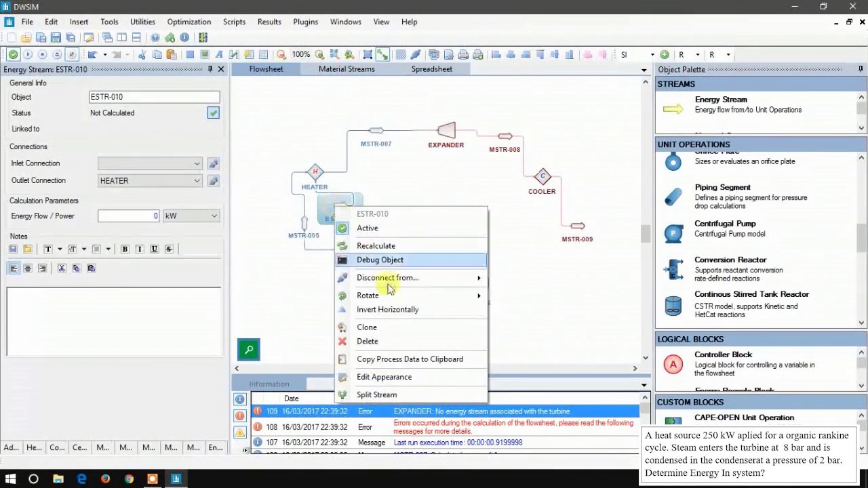Toggle the red Error message filter icon

tap(240, 415)
